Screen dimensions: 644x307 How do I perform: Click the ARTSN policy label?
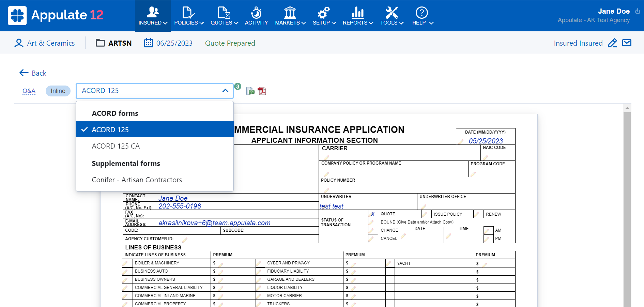[x=120, y=43]
